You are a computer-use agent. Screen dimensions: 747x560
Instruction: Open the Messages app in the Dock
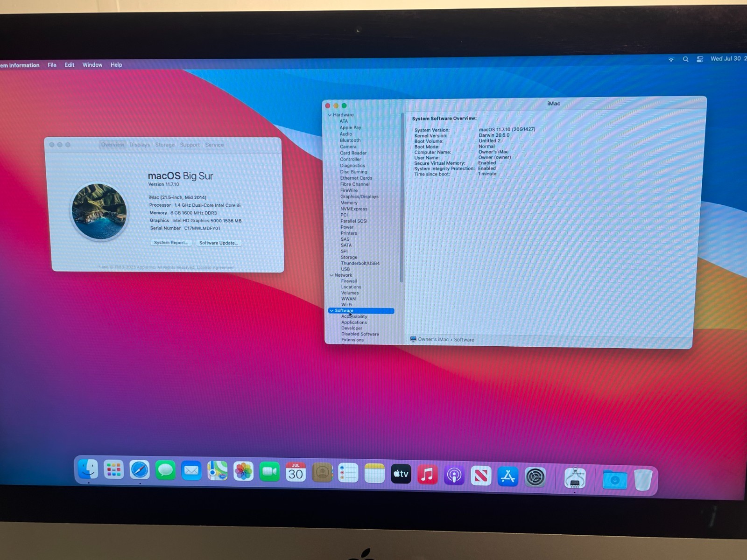(x=165, y=471)
